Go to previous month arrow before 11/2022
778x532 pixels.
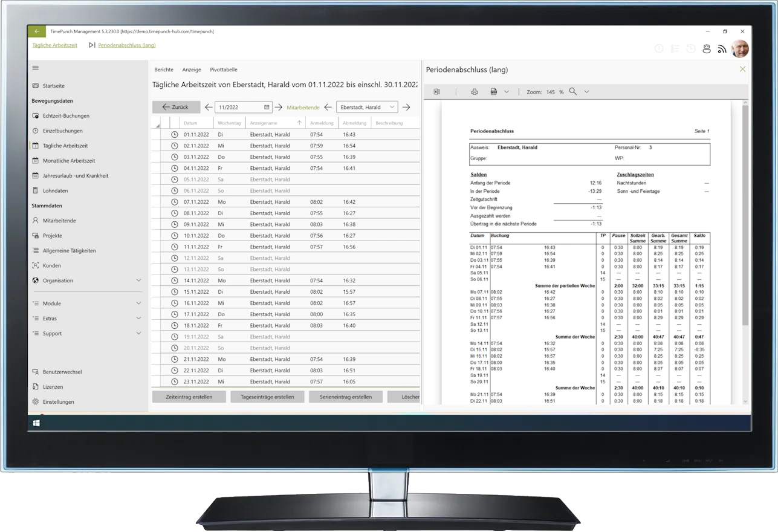[209, 107]
